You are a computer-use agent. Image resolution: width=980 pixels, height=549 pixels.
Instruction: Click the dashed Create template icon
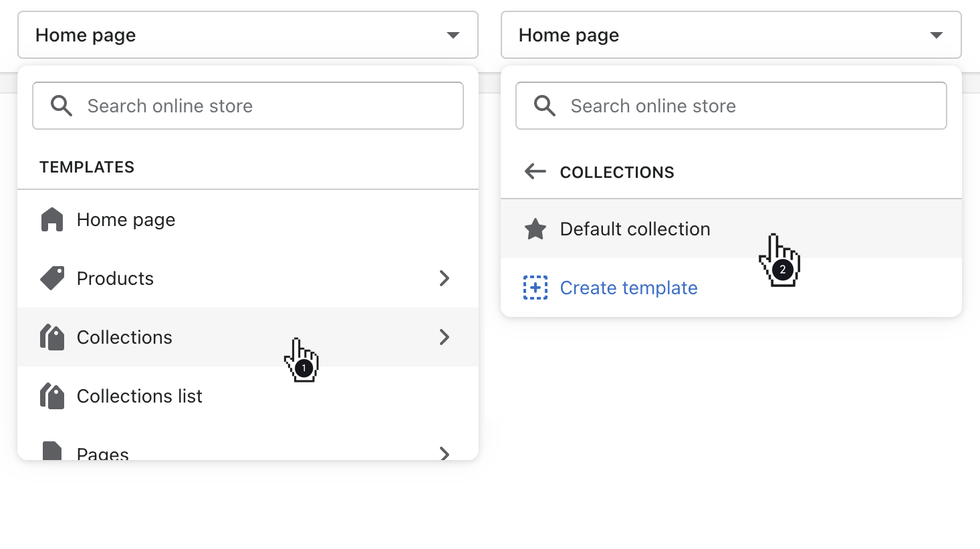click(535, 288)
